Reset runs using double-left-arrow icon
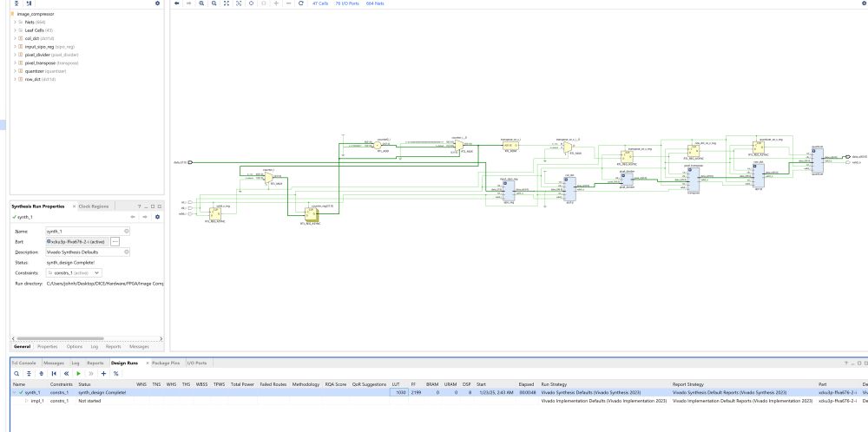868x432 pixels. click(67, 373)
